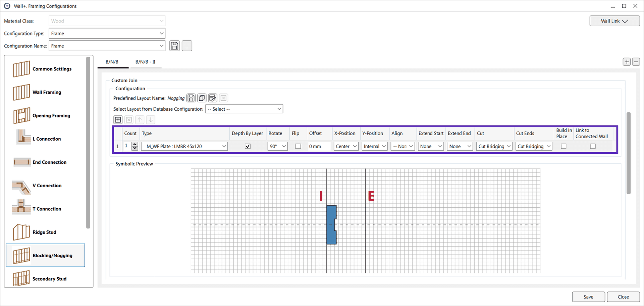
Task: Switch to the B/N/B - II tab
Action: 145,62
